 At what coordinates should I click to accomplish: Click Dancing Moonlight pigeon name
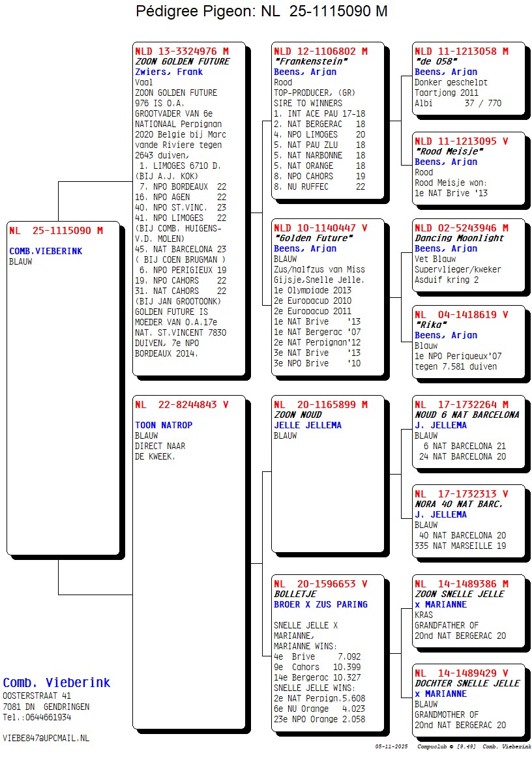coord(459,238)
